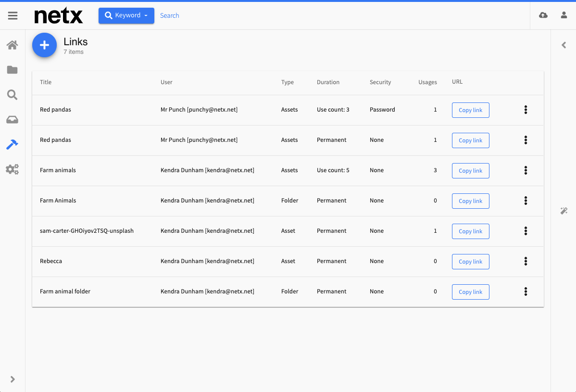Copy link for Farm Animals folder
The width and height of the screenshot is (576, 392).
click(470, 201)
